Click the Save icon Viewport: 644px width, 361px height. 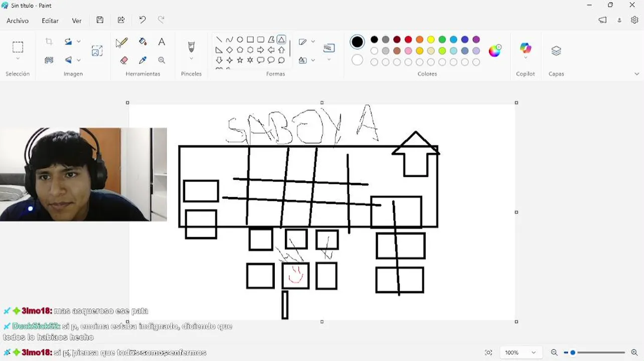coord(100,20)
